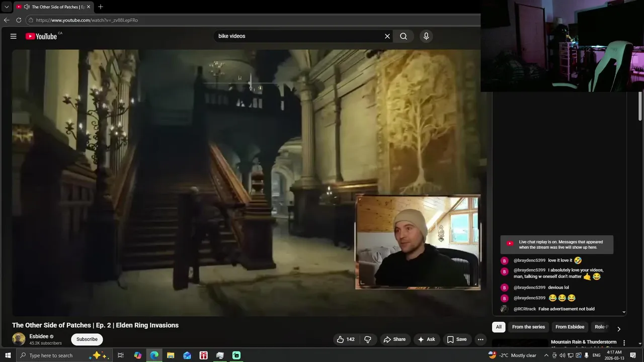Subscribe to the Esbidee channel
The width and height of the screenshot is (644, 362).
[x=87, y=339]
